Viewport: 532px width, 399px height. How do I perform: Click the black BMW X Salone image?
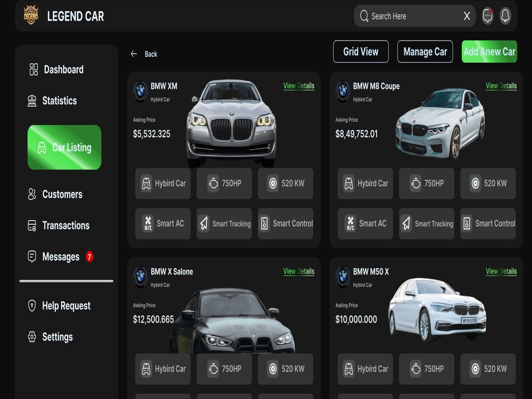click(x=232, y=321)
